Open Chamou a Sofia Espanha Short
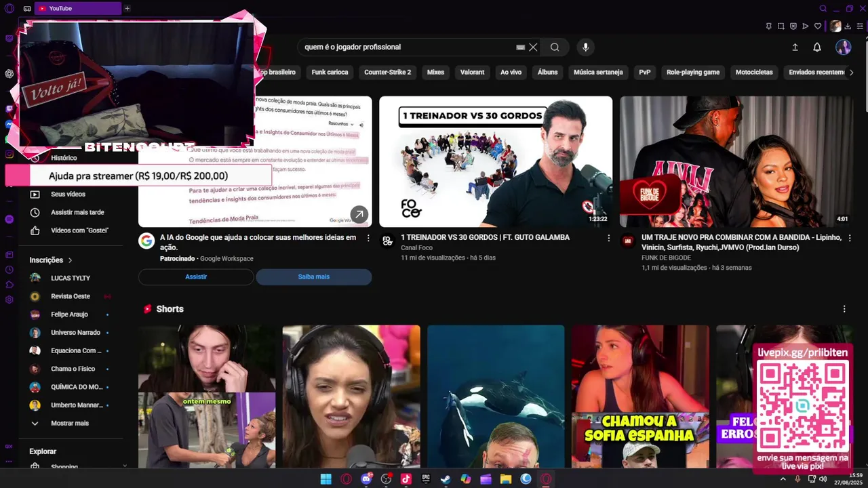Image resolution: width=868 pixels, height=488 pixels. (640, 396)
